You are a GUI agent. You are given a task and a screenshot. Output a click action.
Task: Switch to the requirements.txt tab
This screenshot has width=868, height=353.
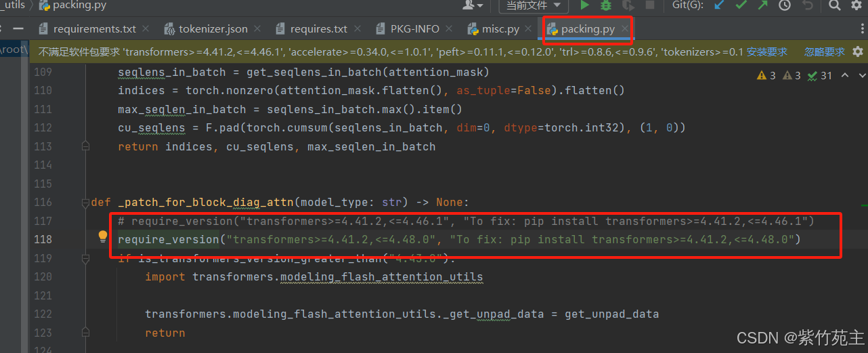tap(95, 29)
